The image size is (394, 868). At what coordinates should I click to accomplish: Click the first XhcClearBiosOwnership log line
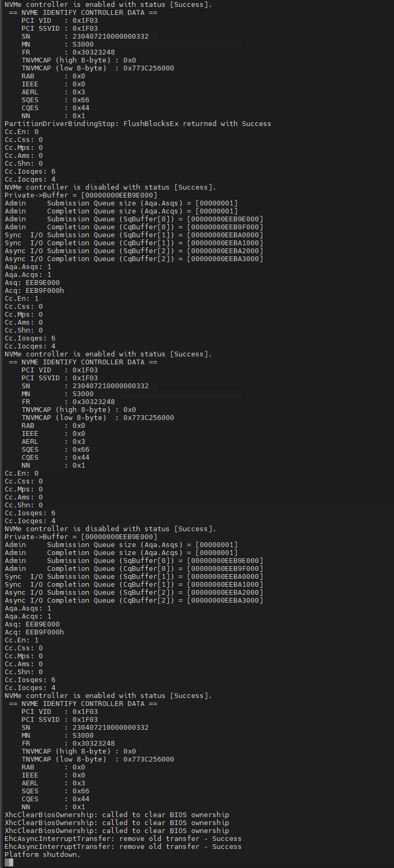[x=117, y=815]
